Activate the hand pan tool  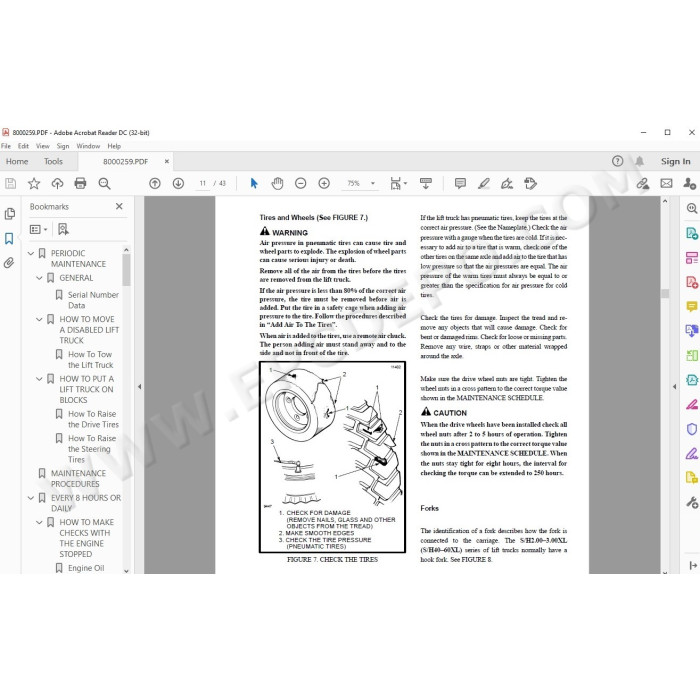277,183
